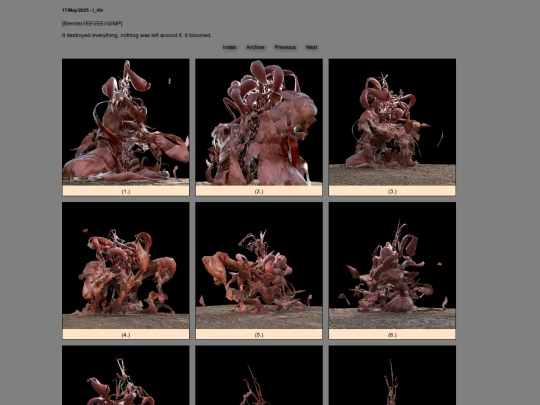
Task: Go to the Previous entry
Action: point(285,47)
